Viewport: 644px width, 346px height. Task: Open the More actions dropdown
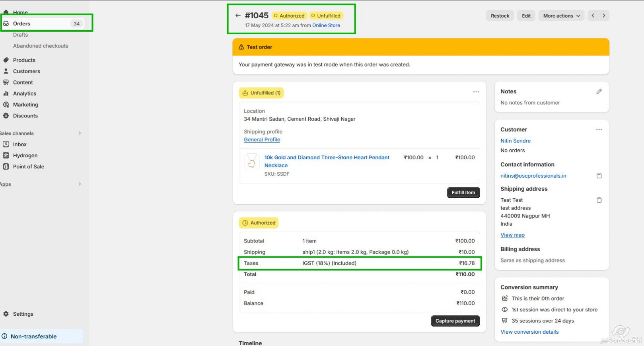(x=561, y=16)
